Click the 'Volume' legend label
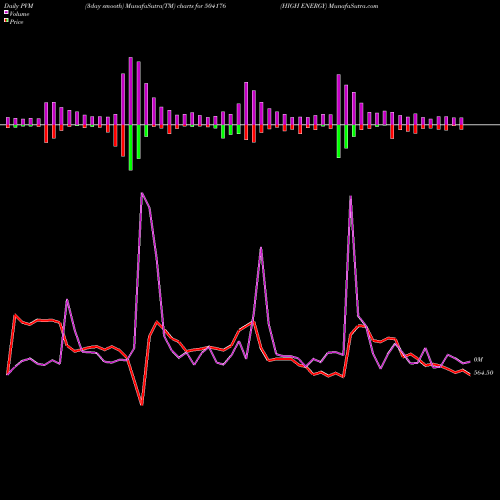Viewport: 500px width, 500px height. tap(19, 14)
